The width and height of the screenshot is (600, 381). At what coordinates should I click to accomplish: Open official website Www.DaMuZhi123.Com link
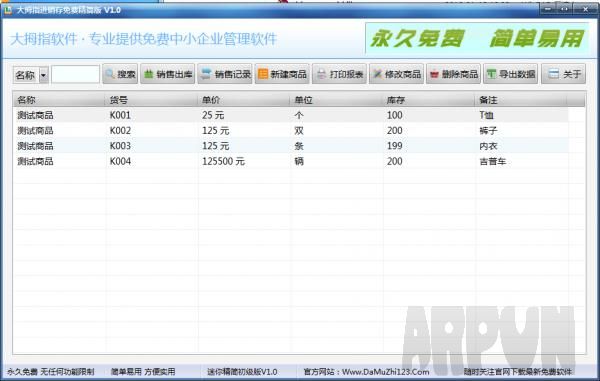point(385,371)
